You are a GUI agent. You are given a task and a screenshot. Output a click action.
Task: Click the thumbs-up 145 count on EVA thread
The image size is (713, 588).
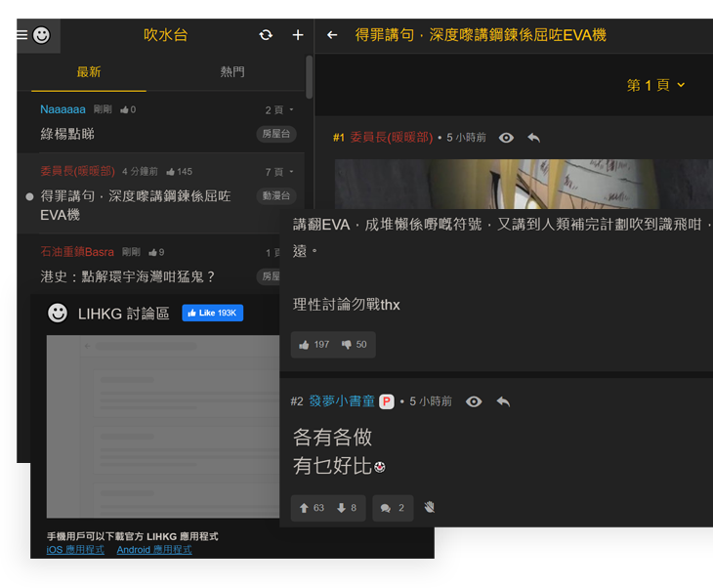pyautogui.click(x=179, y=172)
